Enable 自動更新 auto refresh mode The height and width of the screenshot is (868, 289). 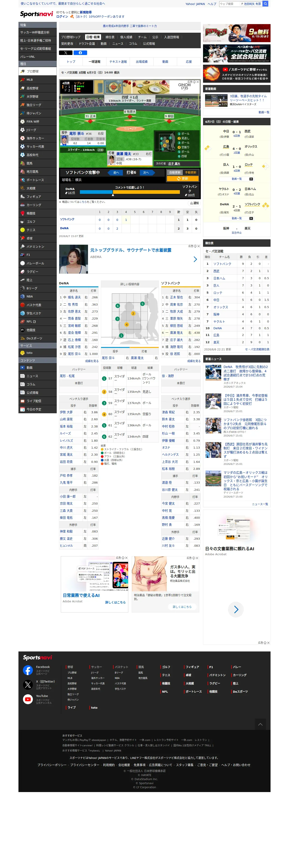pos(175,173)
